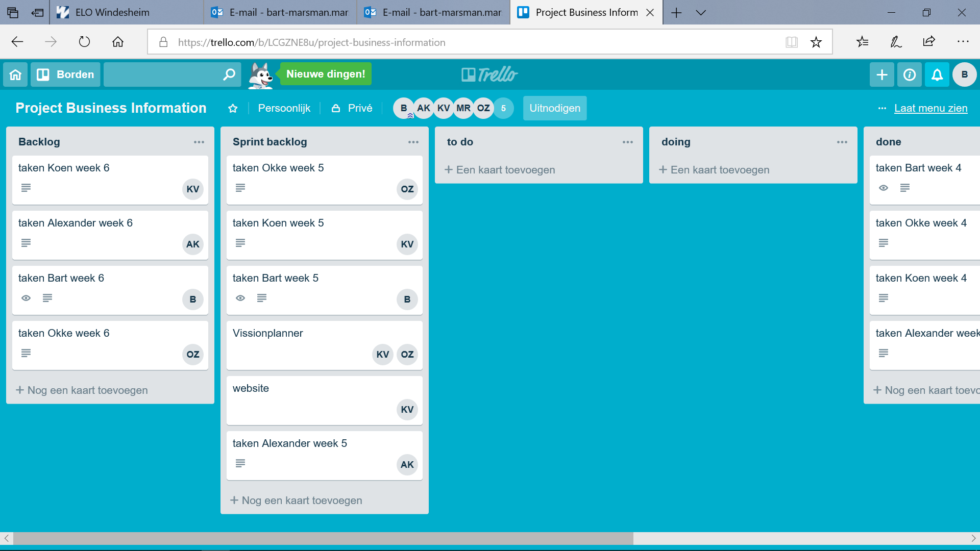This screenshot has height=551, width=980.
Task: Switch to the ELO Windesheim tab
Action: tap(112, 12)
